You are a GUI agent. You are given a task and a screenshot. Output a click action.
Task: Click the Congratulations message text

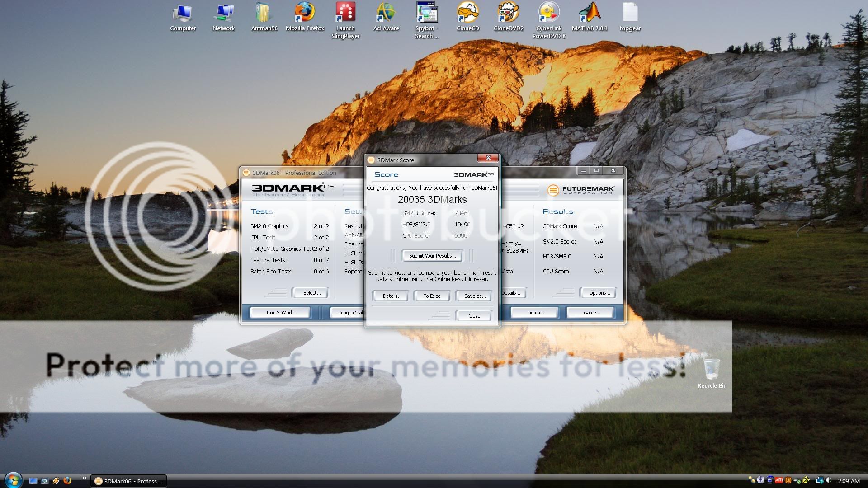(432, 188)
